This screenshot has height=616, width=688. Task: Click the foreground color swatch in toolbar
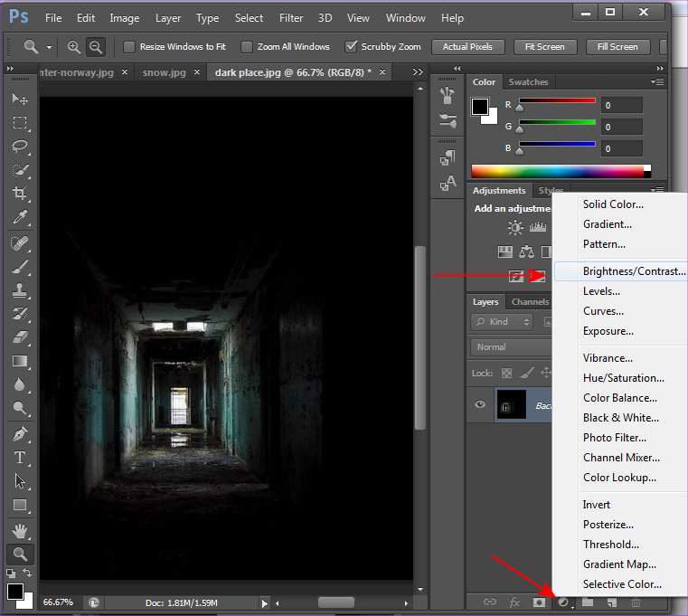click(15, 592)
